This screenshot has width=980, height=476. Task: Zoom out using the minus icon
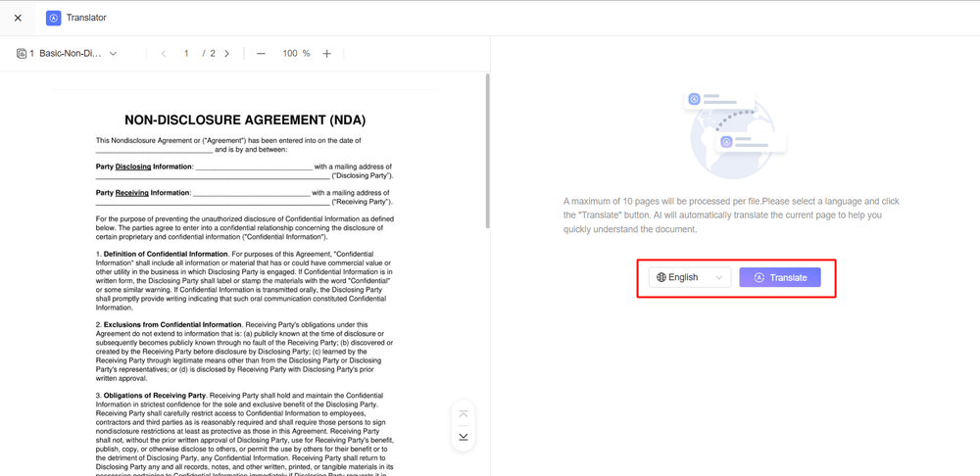click(261, 54)
